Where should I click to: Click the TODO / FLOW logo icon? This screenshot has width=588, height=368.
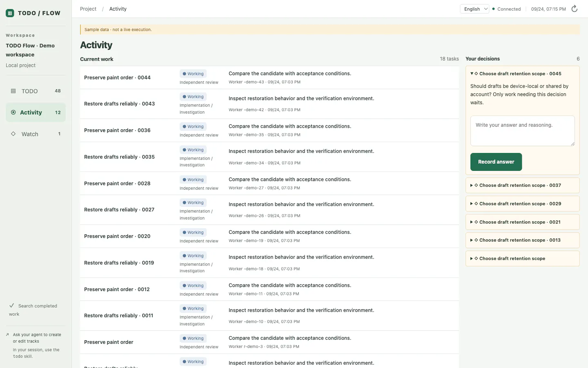[10, 13]
